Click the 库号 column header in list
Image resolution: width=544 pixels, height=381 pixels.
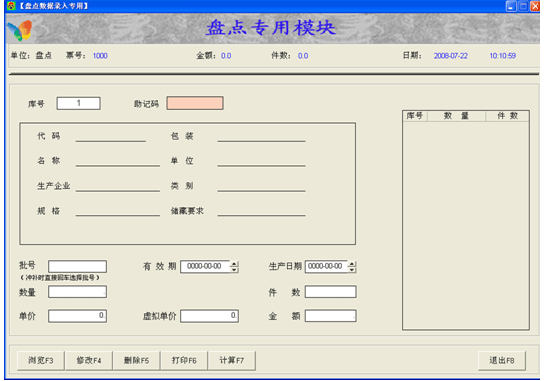click(x=415, y=116)
